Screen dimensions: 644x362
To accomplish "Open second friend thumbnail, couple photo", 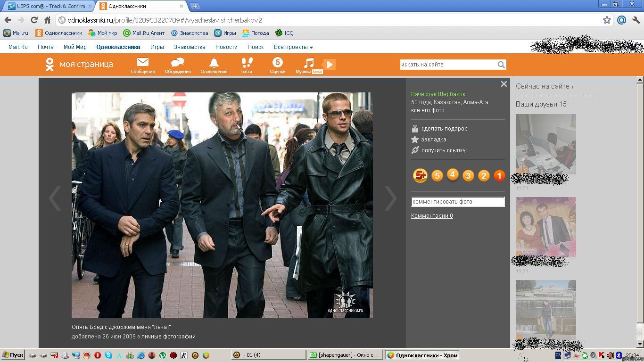I will coord(545,227).
